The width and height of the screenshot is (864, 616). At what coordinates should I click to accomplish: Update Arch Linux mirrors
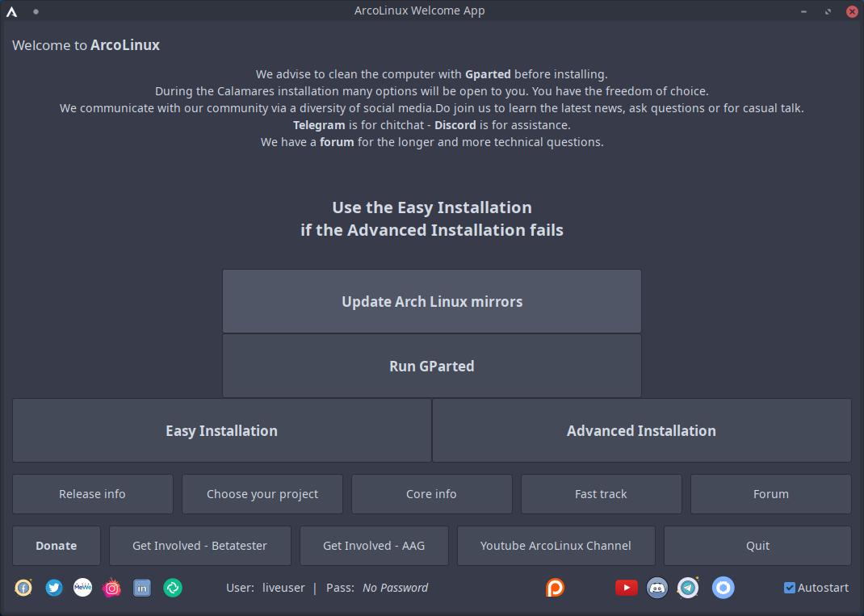pyautogui.click(x=431, y=301)
